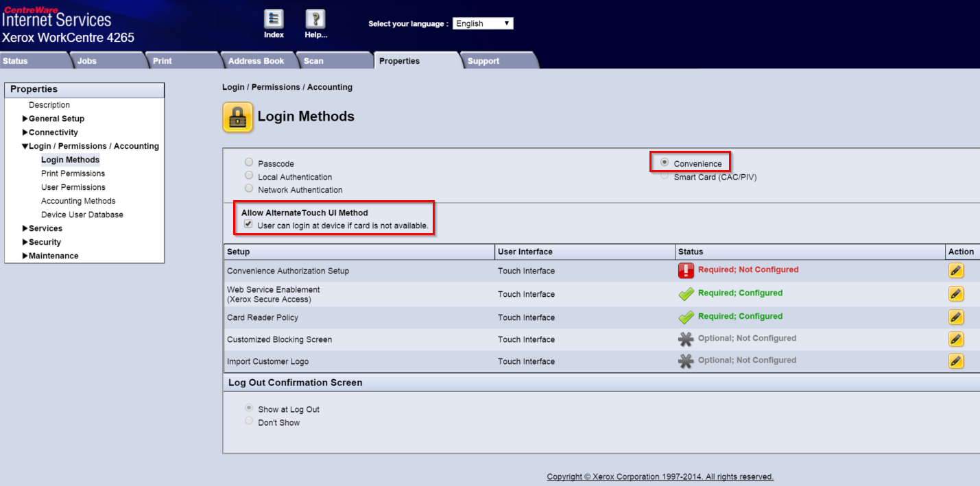Open the language selection dropdown
Viewport: 980px width, 486px height.
click(483, 23)
